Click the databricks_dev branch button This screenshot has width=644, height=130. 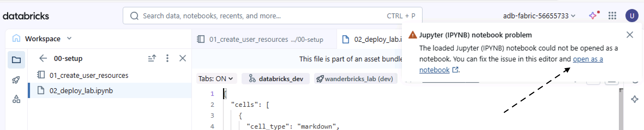click(x=276, y=79)
